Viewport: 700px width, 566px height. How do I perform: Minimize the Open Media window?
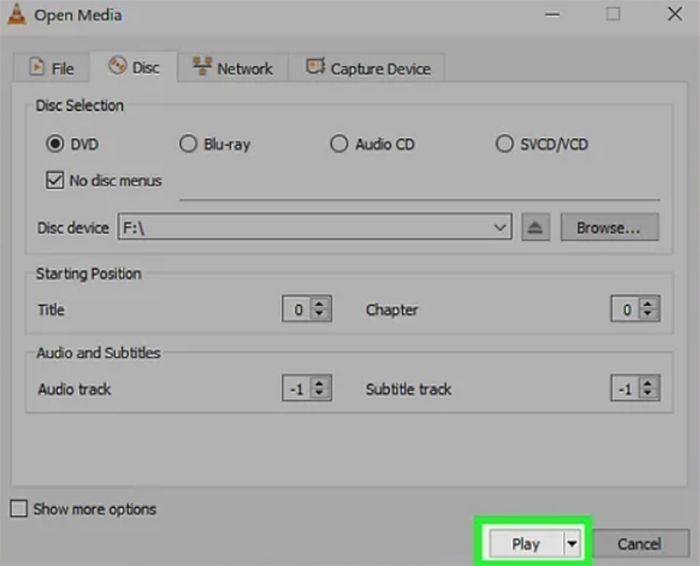pos(552,14)
